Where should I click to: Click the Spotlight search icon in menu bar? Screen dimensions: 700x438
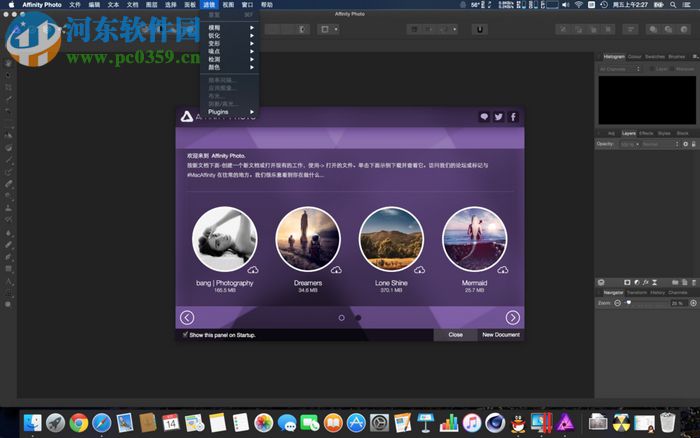(x=673, y=4)
